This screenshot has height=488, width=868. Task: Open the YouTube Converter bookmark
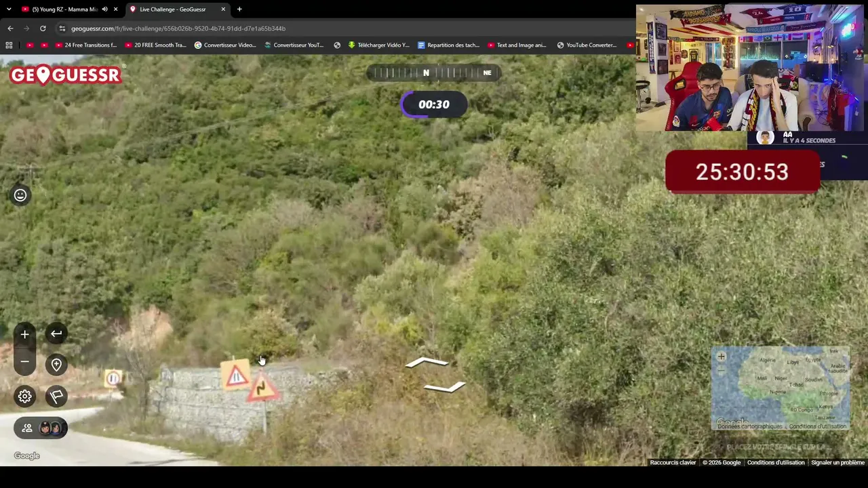[x=587, y=45]
